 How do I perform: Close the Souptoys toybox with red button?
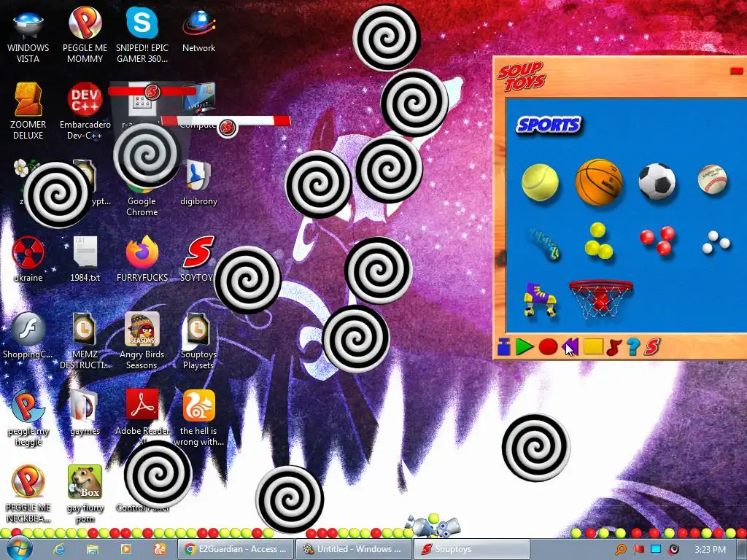coord(737,71)
